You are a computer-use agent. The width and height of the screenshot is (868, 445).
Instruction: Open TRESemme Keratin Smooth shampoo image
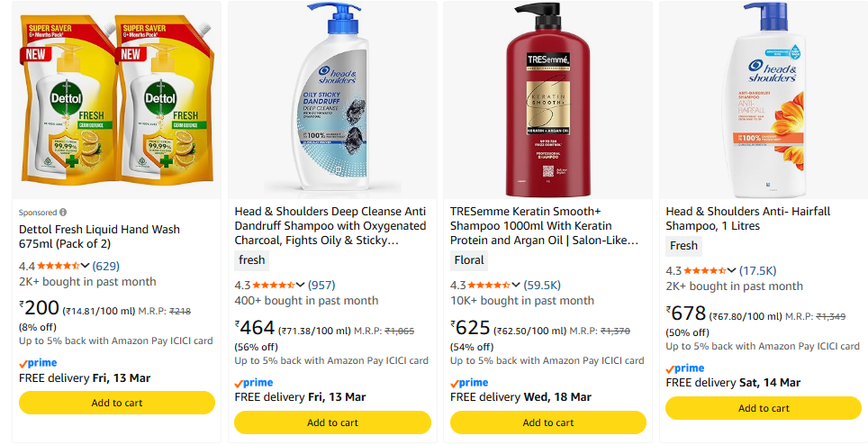click(548, 99)
